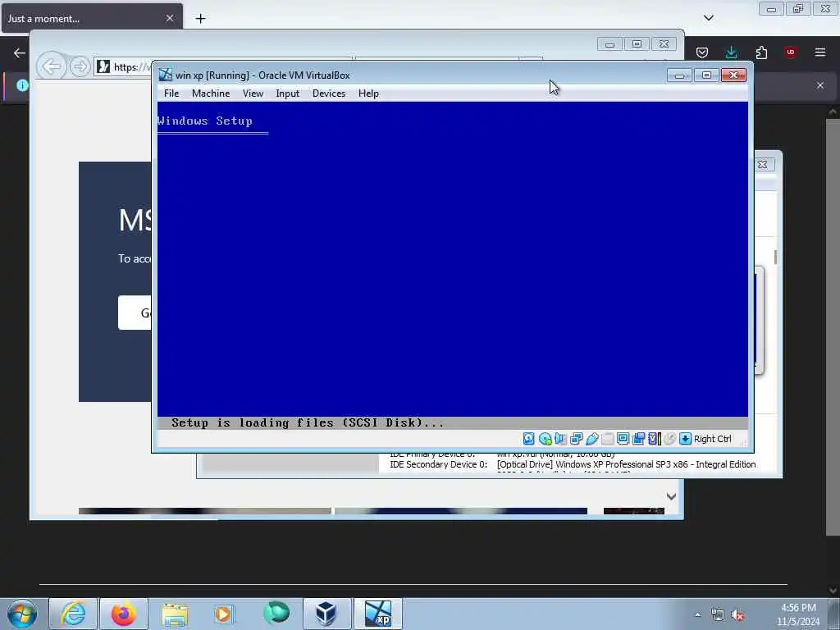The image size is (840, 630).
Task: Click the 'IDE Secondary Device 0:' label in VirtualBox Manager
Action: point(438,464)
